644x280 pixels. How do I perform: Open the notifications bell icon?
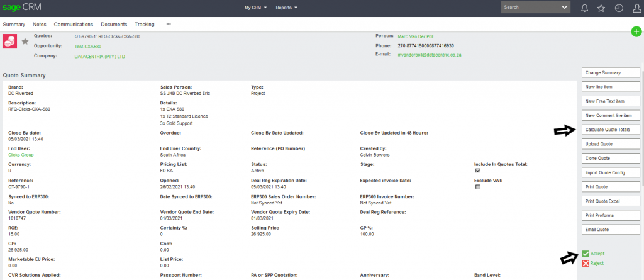pos(584,8)
